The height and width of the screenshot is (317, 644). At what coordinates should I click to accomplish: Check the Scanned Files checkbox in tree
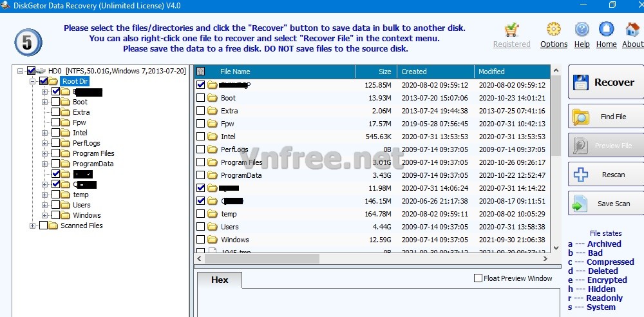pos(43,226)
